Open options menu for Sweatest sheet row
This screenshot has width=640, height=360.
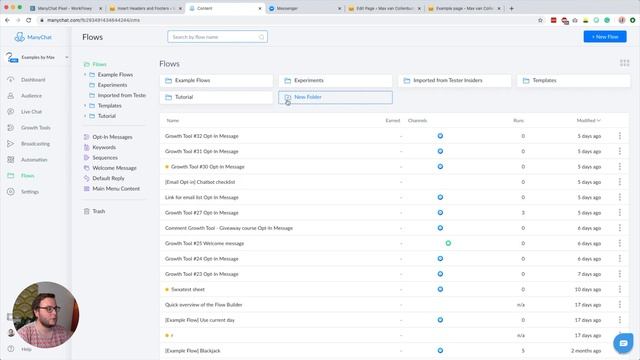point(620,289)
